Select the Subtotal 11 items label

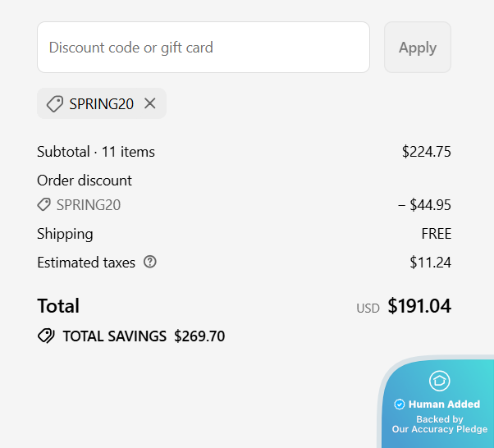click(x=96, y=152)
